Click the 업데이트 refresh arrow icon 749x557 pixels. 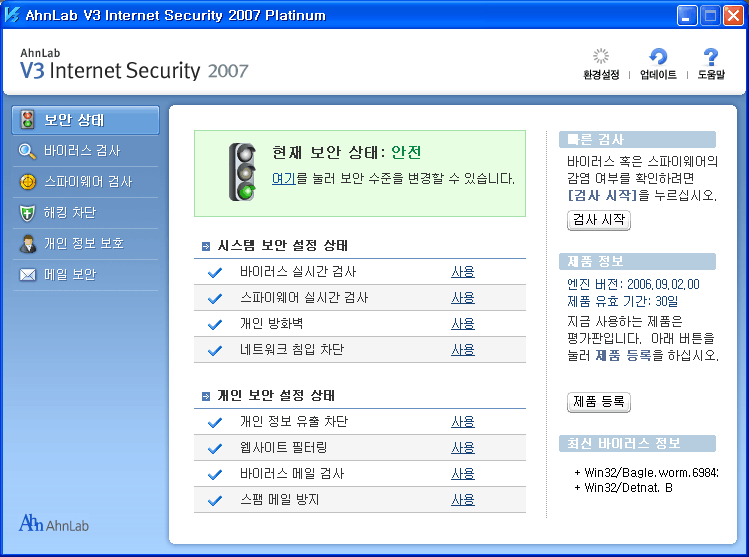tap(658, 56)
